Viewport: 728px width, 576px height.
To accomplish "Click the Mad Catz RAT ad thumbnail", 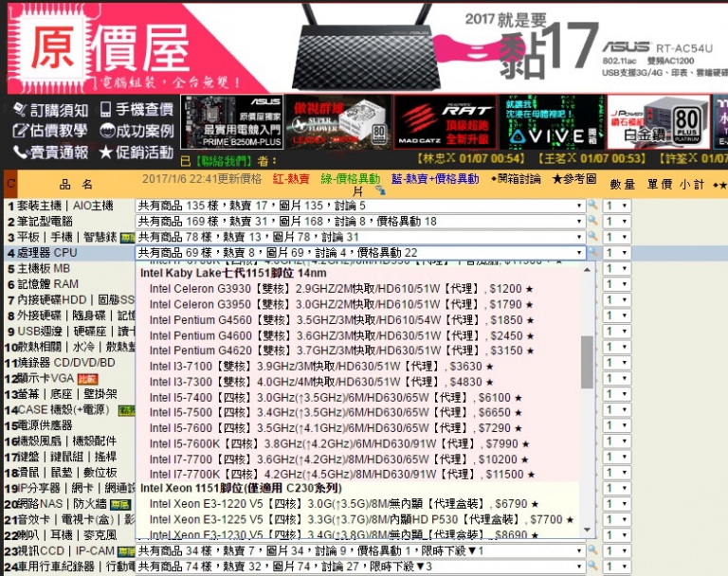I will tap(445, 122).
